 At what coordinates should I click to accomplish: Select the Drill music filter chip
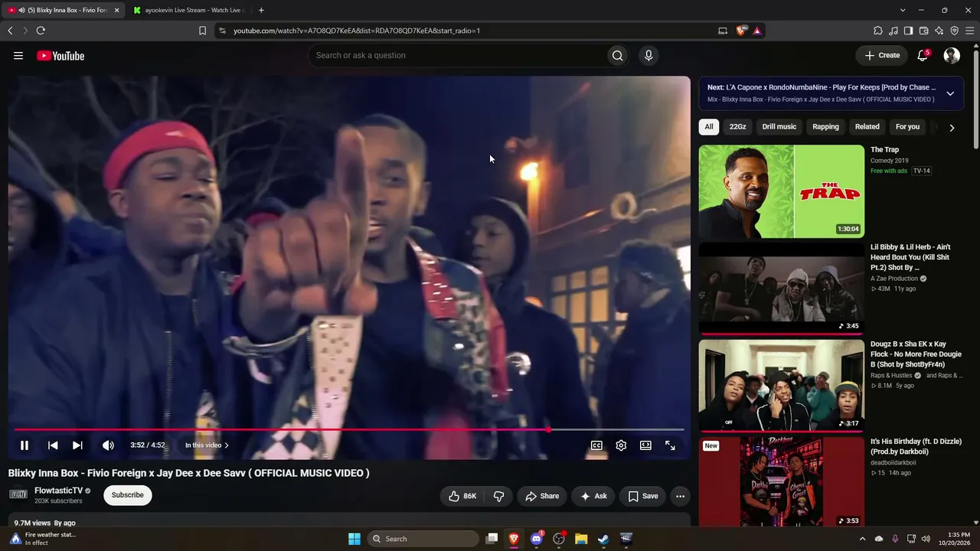tap(779, 127)
